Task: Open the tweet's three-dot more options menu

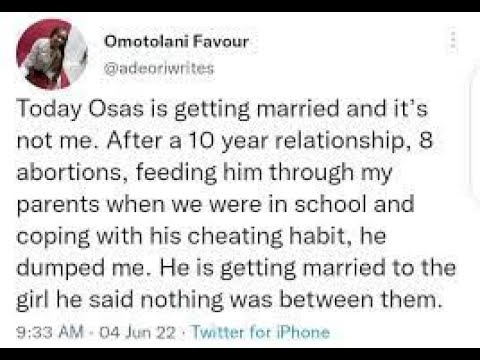Action: [x=452, y=40]
